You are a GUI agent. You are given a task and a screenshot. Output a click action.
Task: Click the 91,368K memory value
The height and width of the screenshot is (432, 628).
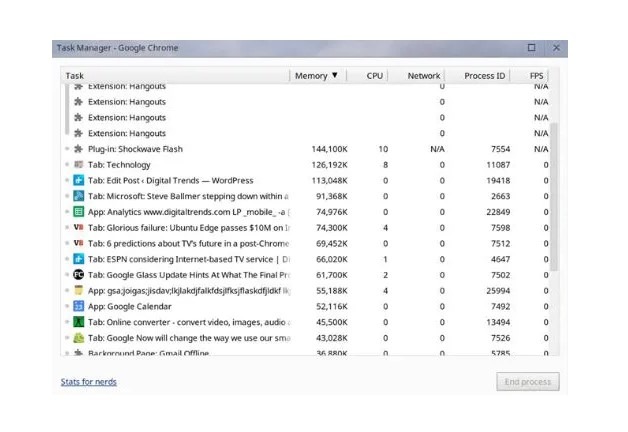click(332, 196)
